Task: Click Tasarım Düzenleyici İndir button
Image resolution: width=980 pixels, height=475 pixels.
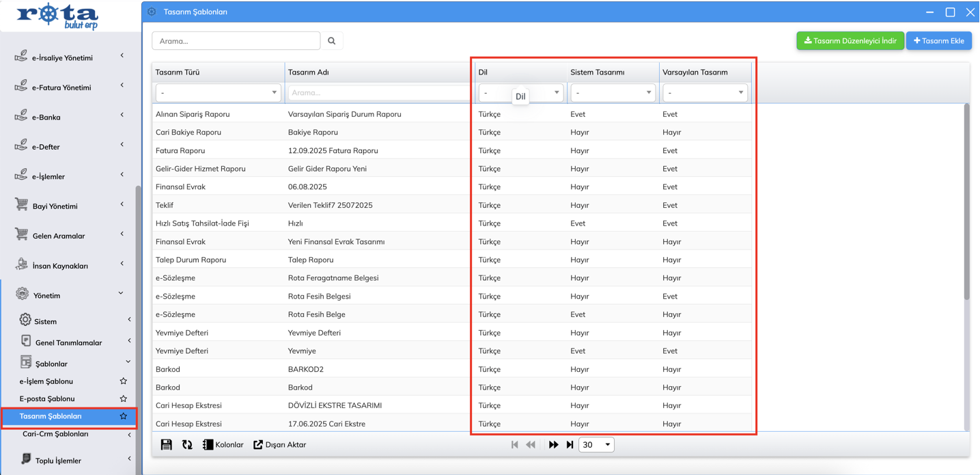Action: 850,41
